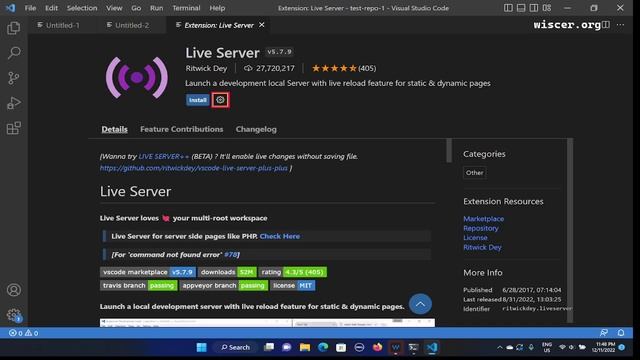This screenshot has height=360, width=640.
Task: Click errors and warnings status bar indicator
Action: click(x=24, y=333)
